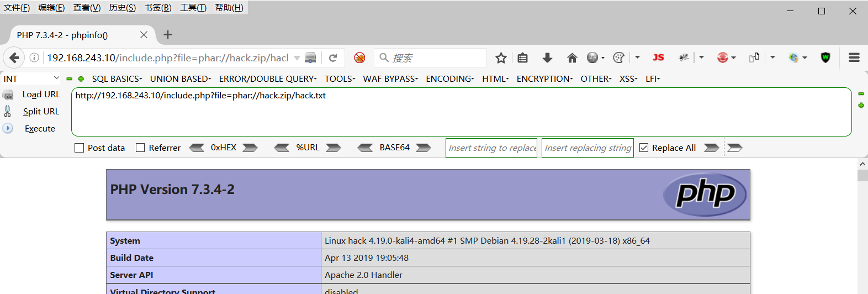
Task: Open a new tab with plus button
Action: 168,35
